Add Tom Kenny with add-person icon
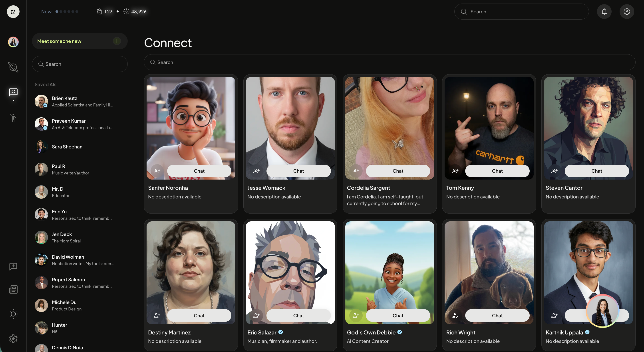Viewport: 644px width, 352px height. (x=455, y=171)
